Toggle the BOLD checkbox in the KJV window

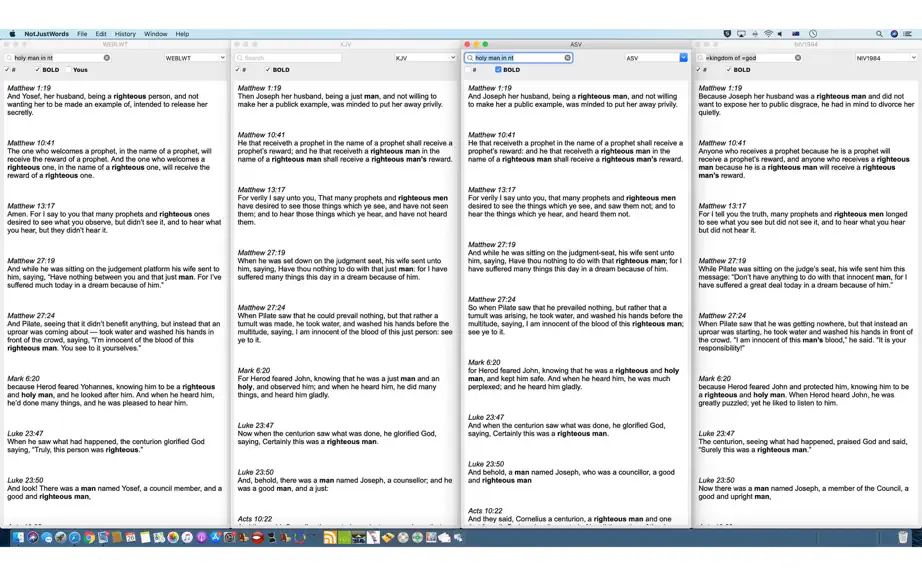(268, 69)
